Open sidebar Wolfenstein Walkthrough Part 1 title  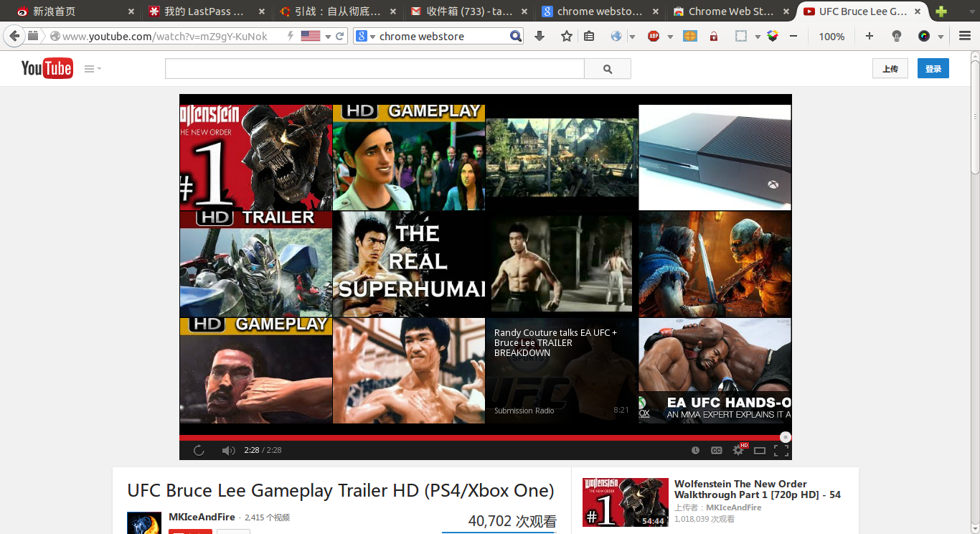pyautogui.click(x=758, y=489)
